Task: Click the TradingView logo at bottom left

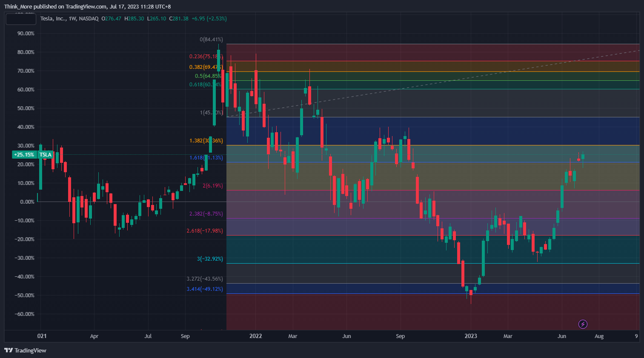Action: [25, 350]
